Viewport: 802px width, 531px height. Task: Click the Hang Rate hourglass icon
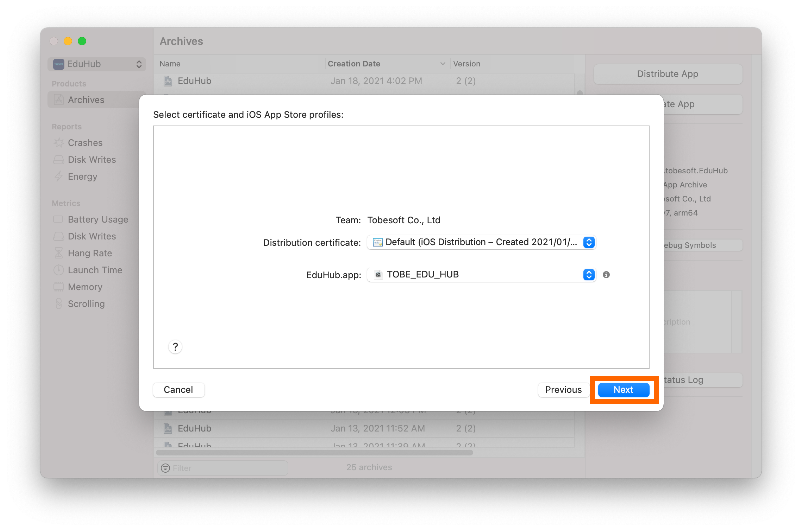59,253
